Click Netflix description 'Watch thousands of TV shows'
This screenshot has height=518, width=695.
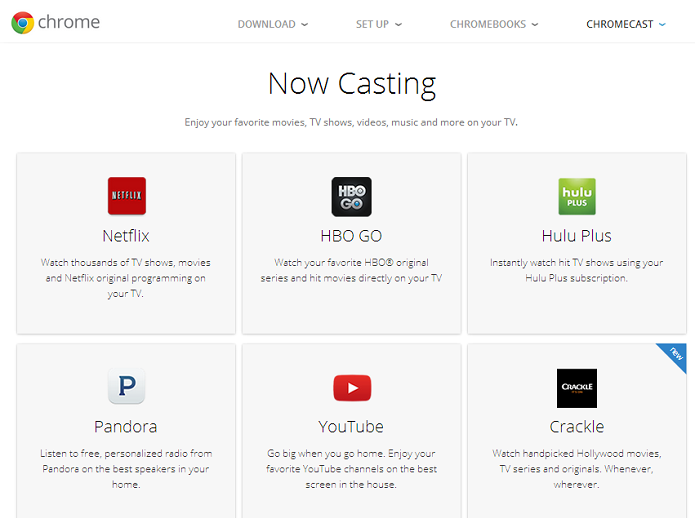coord(126,278)
